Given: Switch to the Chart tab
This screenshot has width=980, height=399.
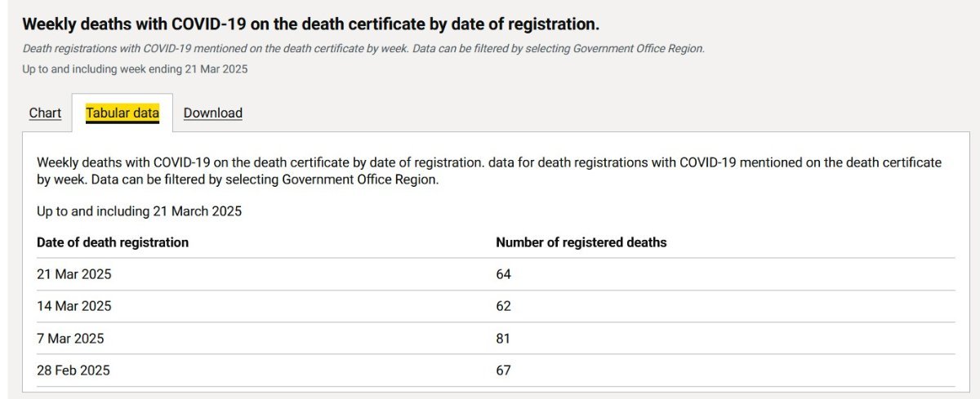Looking at the screenshot, I should pos(45,113).
